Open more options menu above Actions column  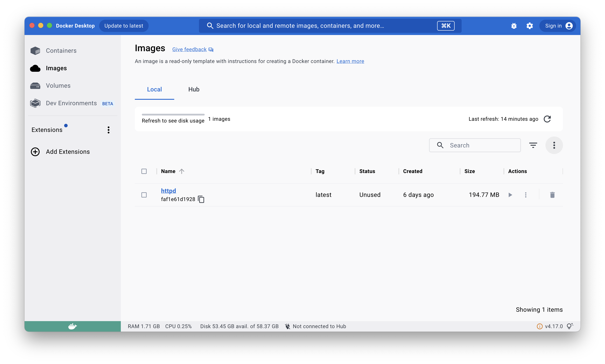coord(554,145)
